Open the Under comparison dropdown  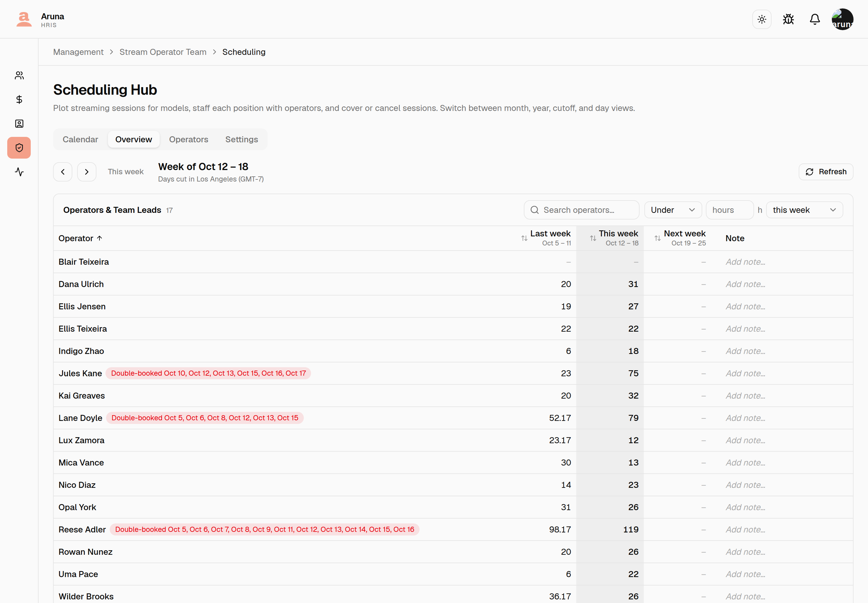pyautogui.click(x=673, y=210)
